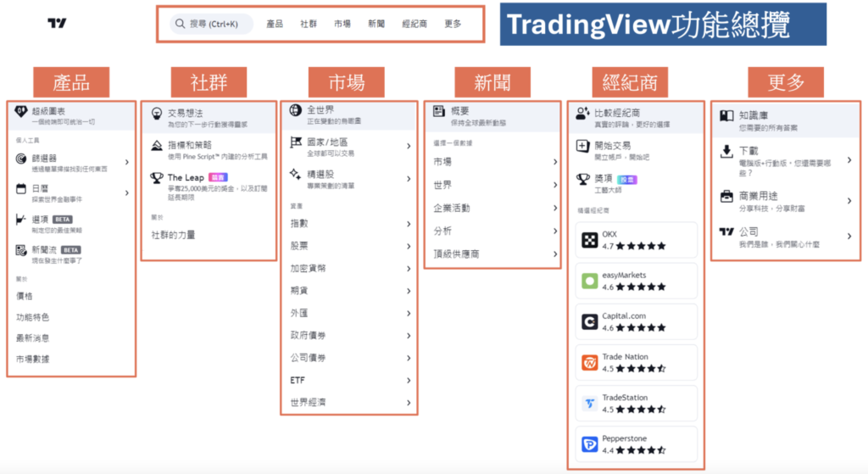The image size is (868, 474).
Task: Click the 商業用途 briefcase icon
Action: tap(726, 197)
